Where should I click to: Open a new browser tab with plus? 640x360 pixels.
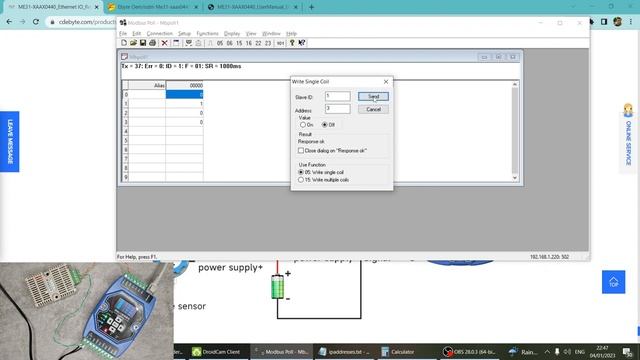tap(311, 7)
